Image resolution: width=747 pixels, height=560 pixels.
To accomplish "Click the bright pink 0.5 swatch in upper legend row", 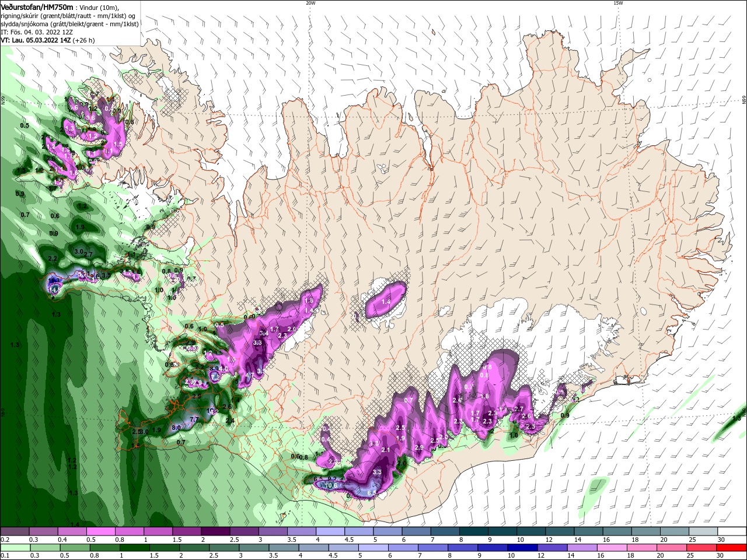I will point(100,531).
